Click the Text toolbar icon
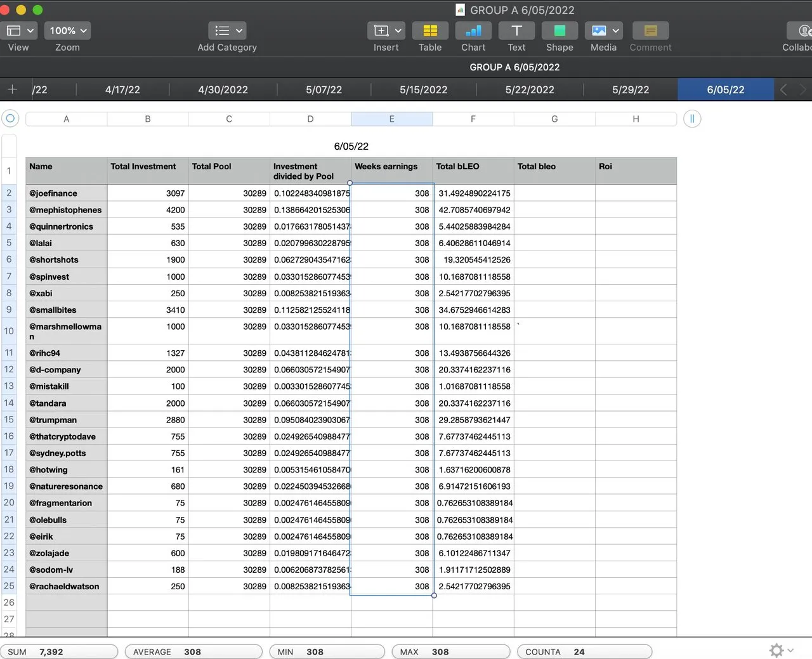Viewport: 812px width, 659px height. 516,30
